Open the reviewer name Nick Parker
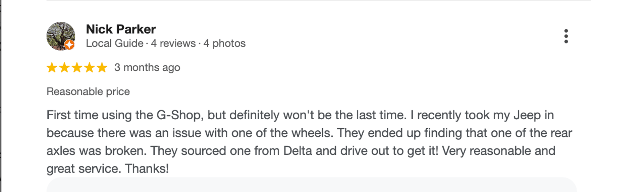Image resolution: width=644 pixels, height=192 pixels. (x=121, y=29)
